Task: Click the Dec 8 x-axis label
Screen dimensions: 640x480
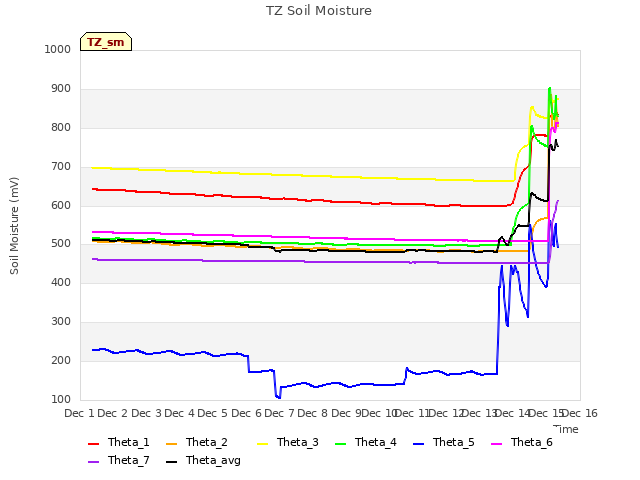Action: point(312,413)
